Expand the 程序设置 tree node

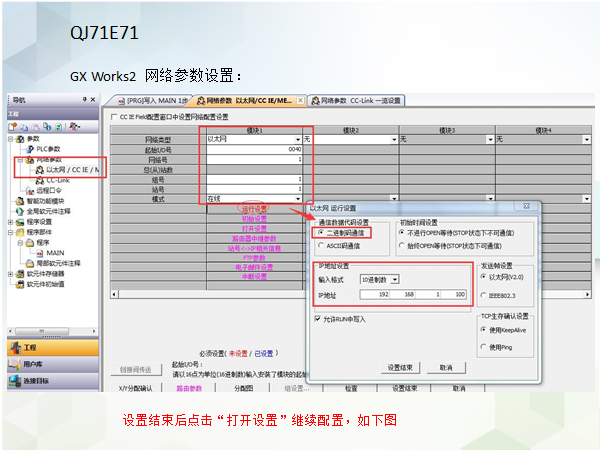[11, 222]
